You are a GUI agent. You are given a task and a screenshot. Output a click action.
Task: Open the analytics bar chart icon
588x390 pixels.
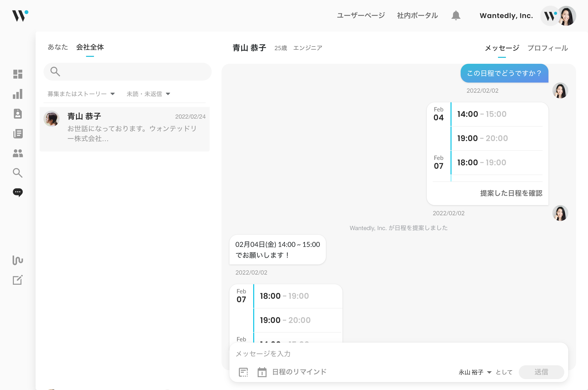(18, 94)
